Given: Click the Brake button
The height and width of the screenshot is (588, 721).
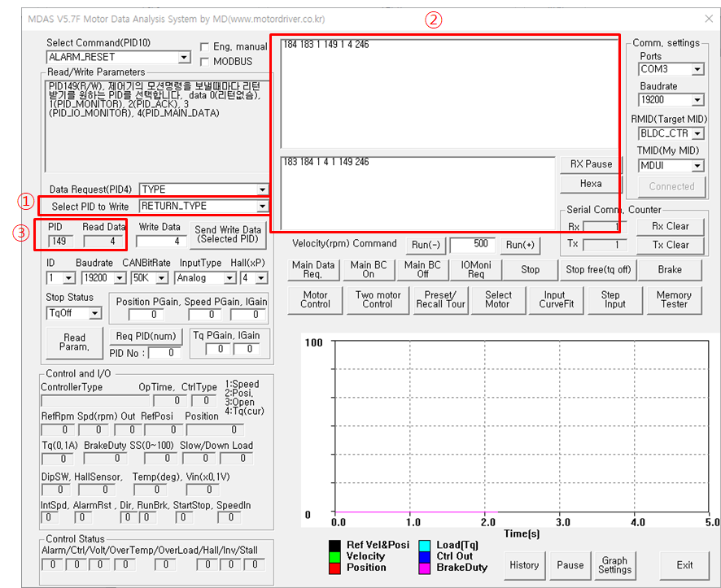Looking at the screenshot, I should pyautogui.click(x=670, y=270).
